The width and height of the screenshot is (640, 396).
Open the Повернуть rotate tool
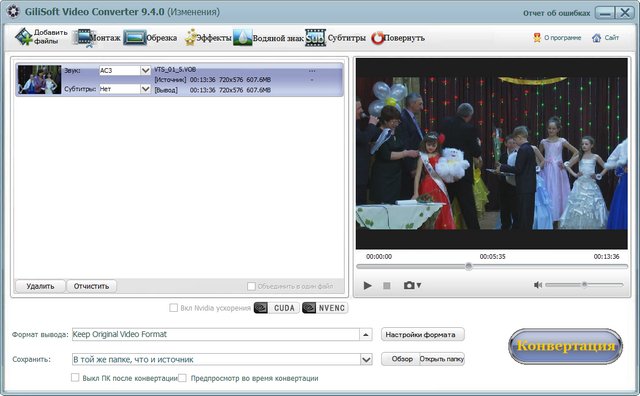click(x=398, y=38)
